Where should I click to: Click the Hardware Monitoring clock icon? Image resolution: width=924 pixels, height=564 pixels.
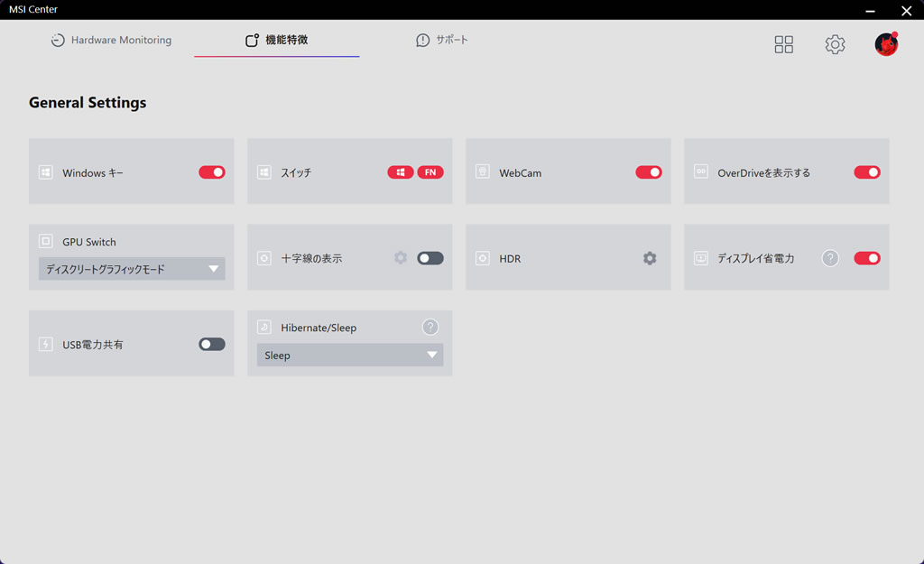click(57, 40)
